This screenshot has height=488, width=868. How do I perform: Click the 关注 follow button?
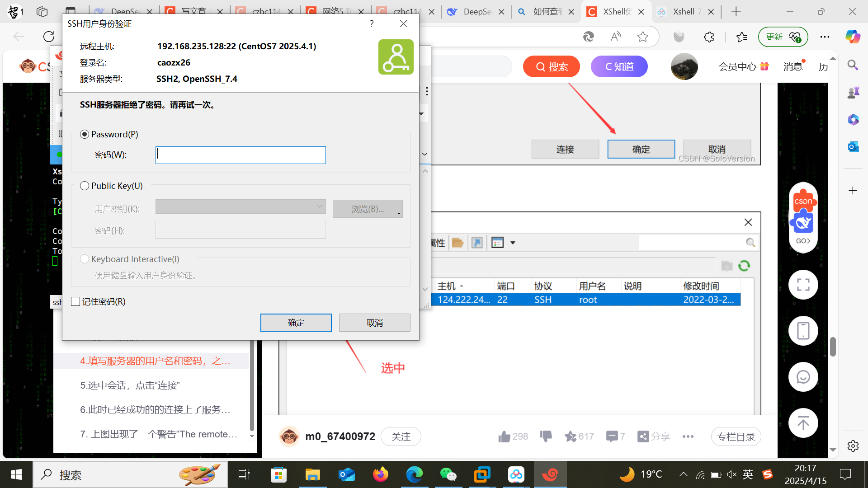pyautogui.click(x=401, y=436)
